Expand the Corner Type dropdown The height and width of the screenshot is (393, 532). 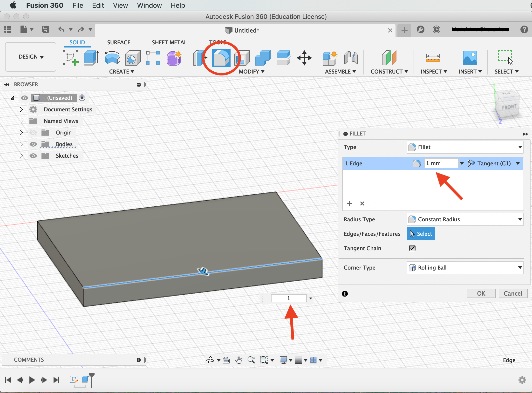point(519,267)
